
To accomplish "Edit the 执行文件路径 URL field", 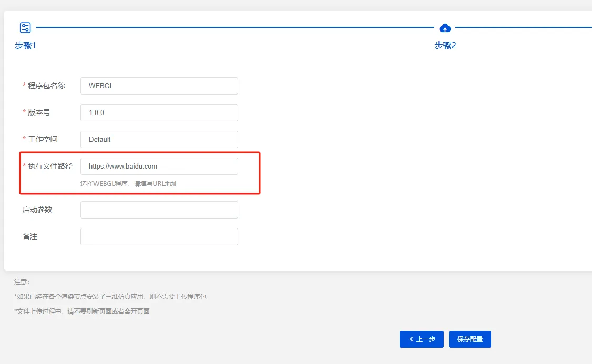I will click(159, 166).
